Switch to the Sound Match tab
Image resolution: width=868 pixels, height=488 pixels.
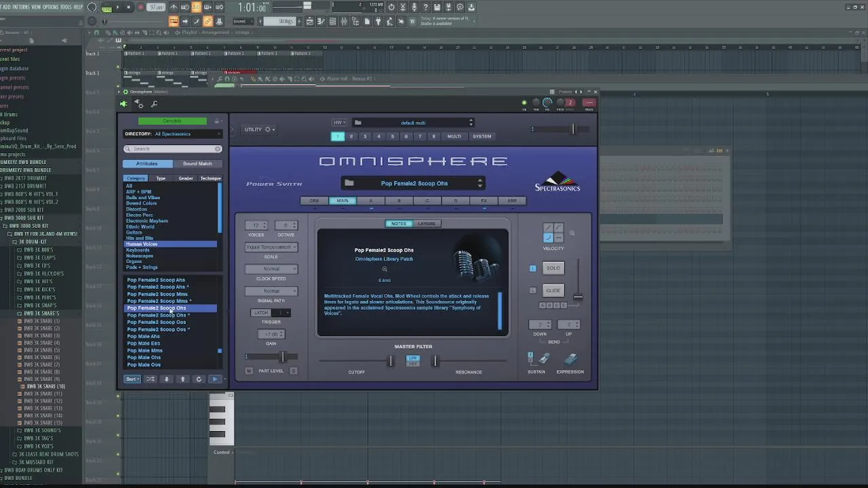click(x=197, y=163)
